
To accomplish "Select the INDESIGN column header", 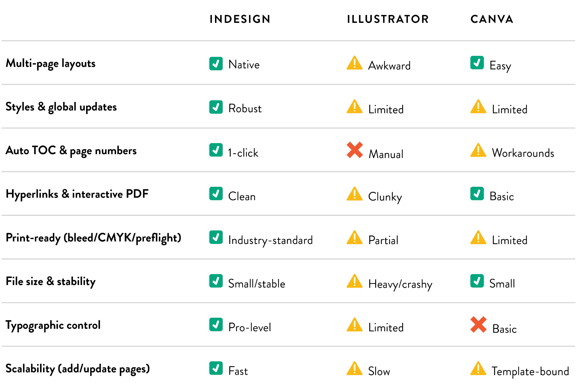I will pos(240,19).
